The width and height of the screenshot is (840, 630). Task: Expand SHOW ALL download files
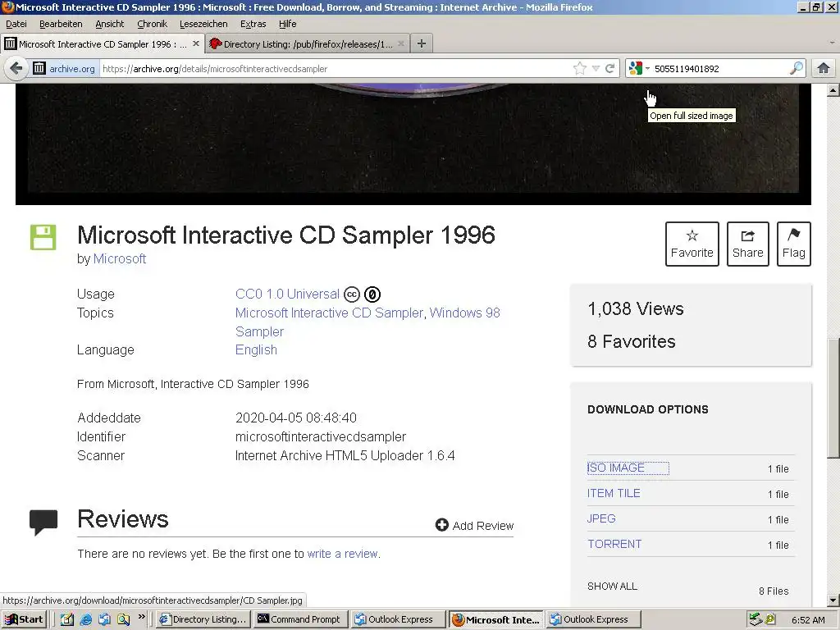[x=612, y=586]
